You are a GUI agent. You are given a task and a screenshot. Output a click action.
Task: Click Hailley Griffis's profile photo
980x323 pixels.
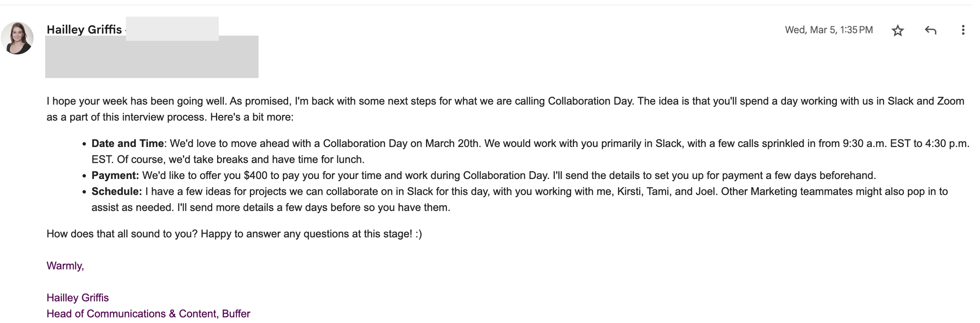17,38
